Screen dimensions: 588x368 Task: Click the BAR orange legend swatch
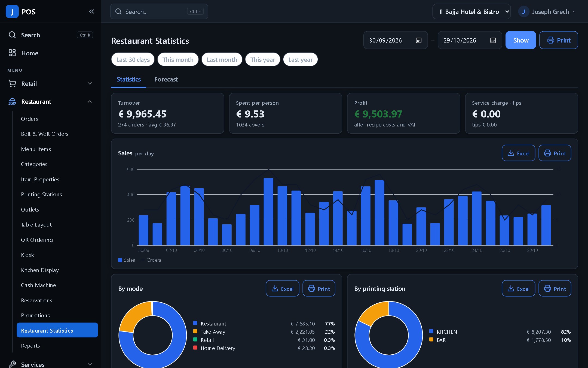coord(431,339)
